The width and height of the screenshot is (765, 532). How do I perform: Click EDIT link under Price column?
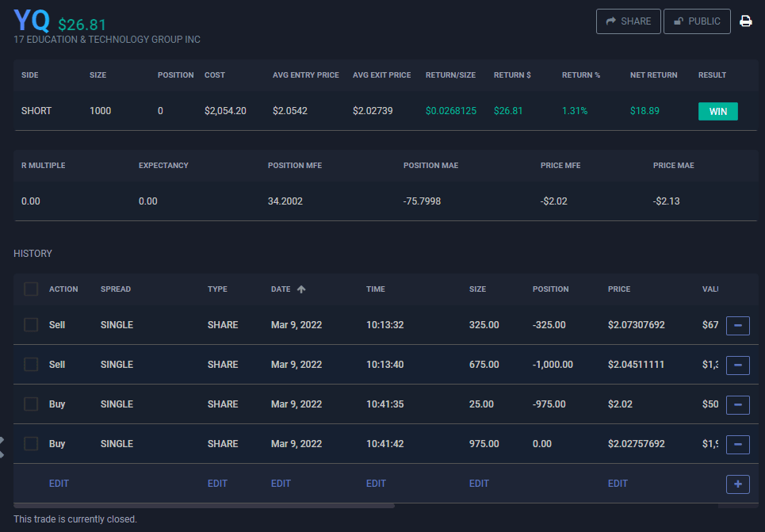tap(618, 484)
